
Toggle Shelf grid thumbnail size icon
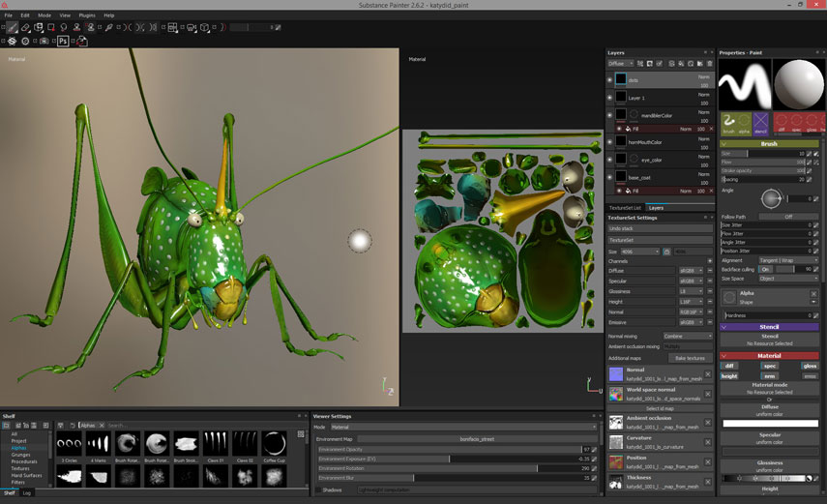(x=301, y=433)
